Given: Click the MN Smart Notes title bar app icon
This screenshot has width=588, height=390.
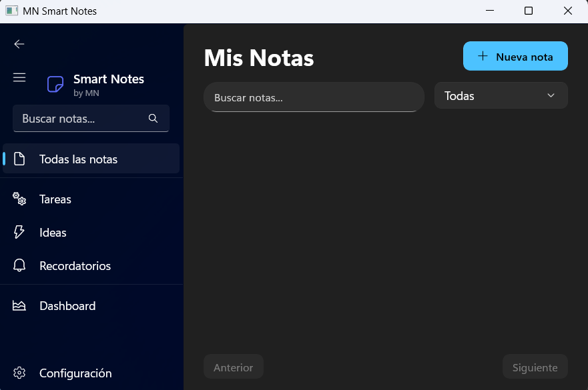Looking at the screenshot, I should point(11,11).
